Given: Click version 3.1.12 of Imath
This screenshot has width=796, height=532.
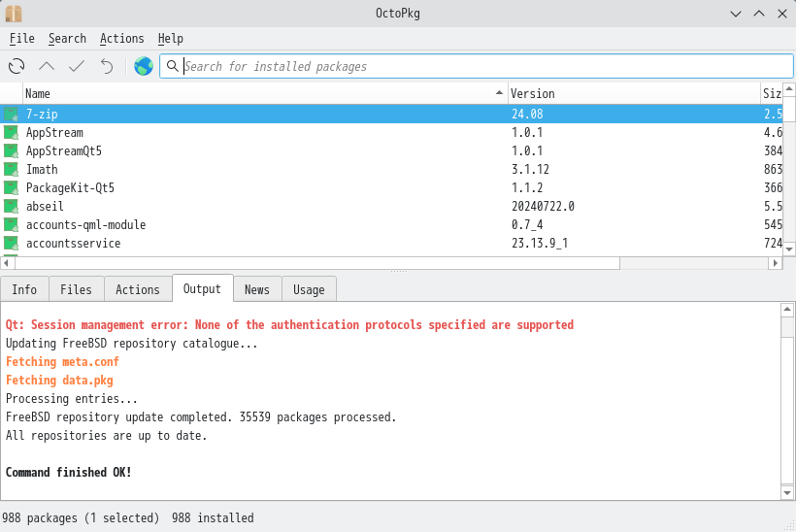Looking at the screenshot, I should pos(530,169).
